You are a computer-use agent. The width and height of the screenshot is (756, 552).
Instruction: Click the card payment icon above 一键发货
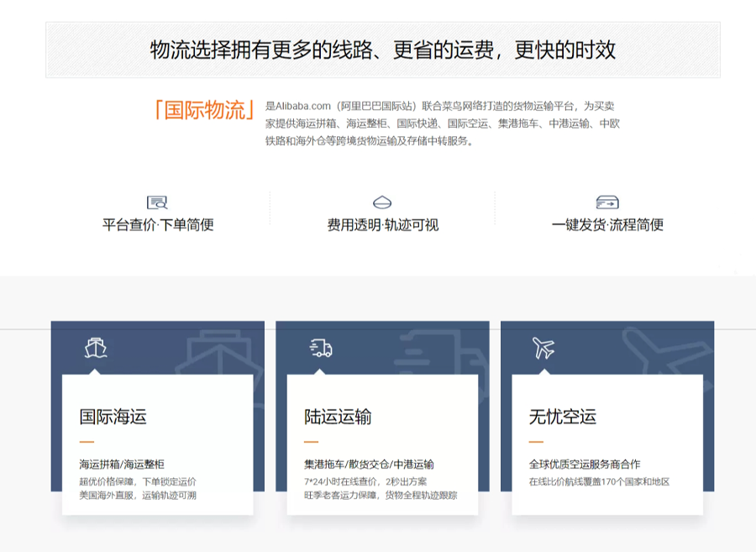tap(606, 202)
